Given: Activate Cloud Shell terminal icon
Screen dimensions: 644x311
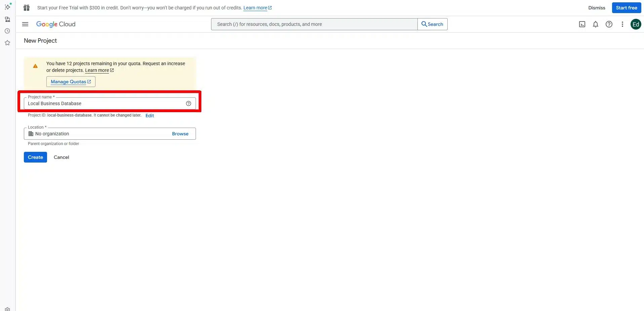Looking at the screenshot, I should pyautogui.click(x=582, y=24).
